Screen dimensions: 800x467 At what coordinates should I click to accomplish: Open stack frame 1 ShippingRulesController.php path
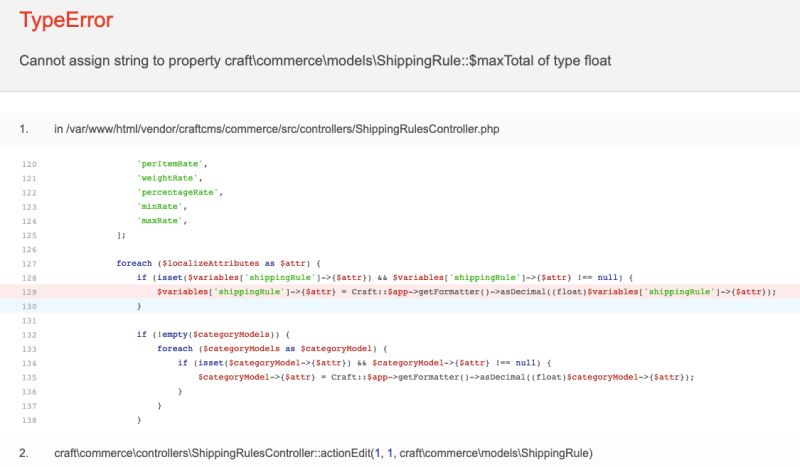[277, 129]
